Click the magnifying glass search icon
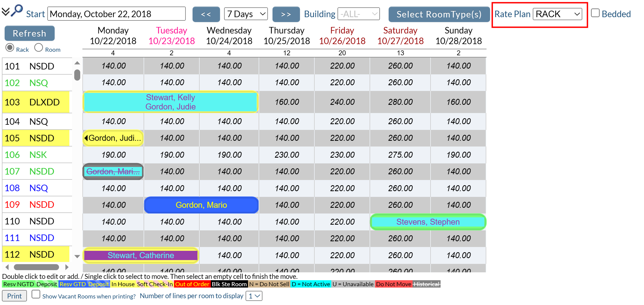The width and height of the screenshot is (644, 305). tap(17, 11)
